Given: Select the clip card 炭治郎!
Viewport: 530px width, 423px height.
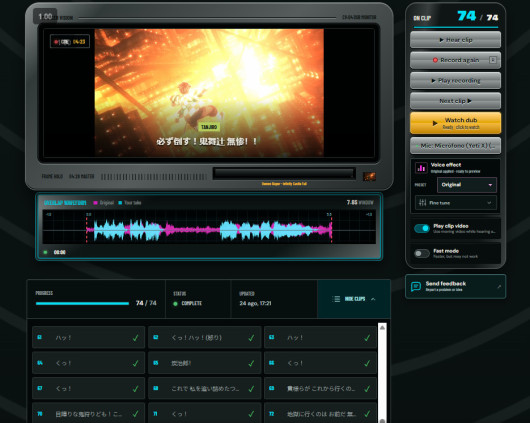Looking at the screenshot, I should pyautogui.click(x=204, y=363).
